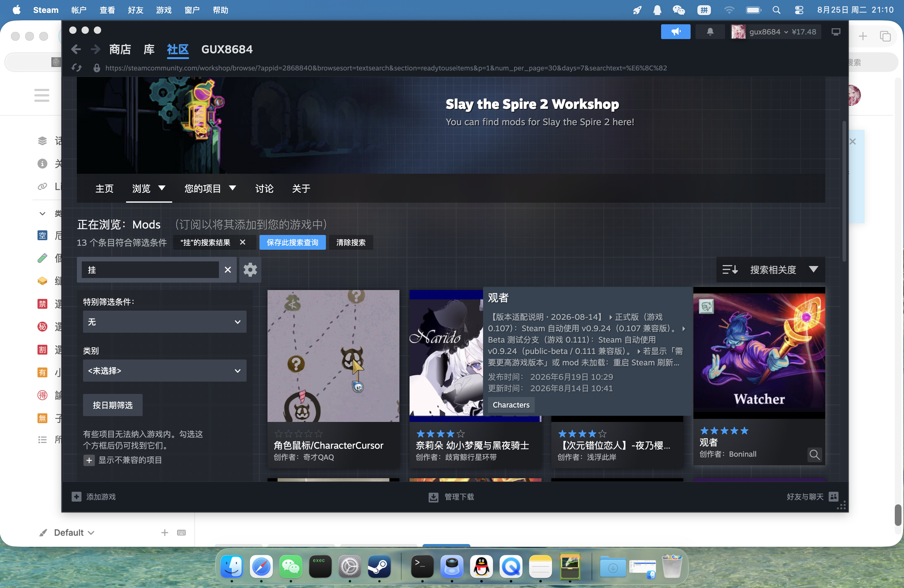Open 特别筛选条件 dropdown showing 无
The image size is (904, 588).
[165, 322]
